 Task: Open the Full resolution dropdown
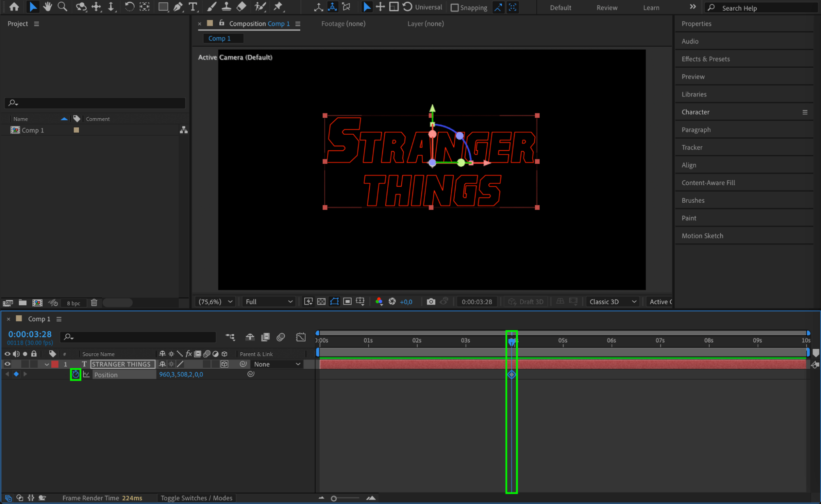pos(269,302)
